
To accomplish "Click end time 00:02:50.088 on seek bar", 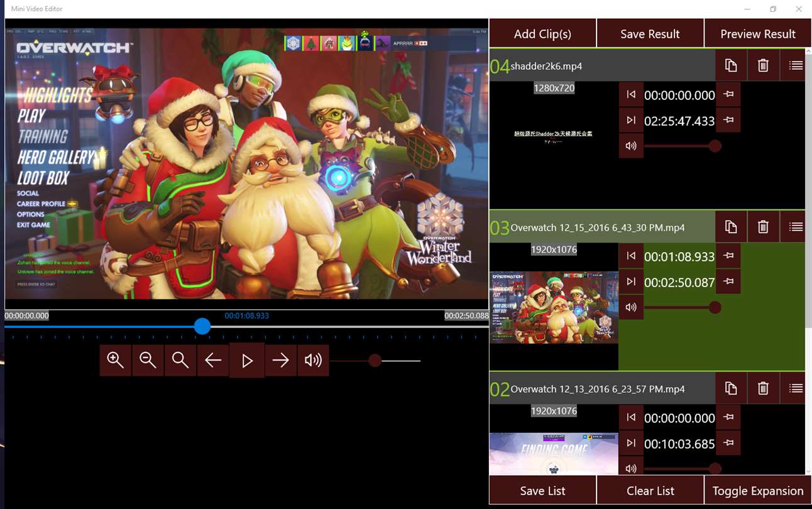I will pyautogui.click(x=466, y=315).
